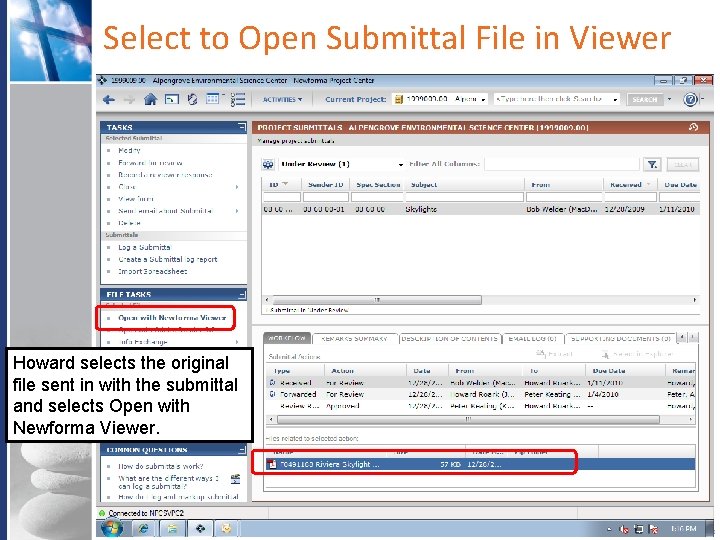The width and height of the screenshot is (720, 540).
Task: Click the refresh icon in the toolbar
Action: (x=192, y=99)
